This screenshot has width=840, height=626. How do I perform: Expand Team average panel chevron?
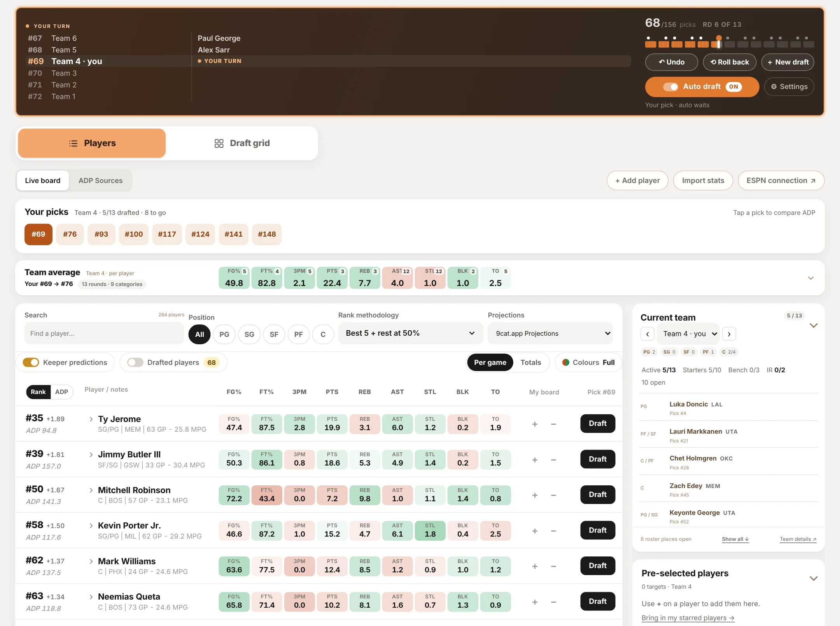pyautogui.click(x=811, y=278)
